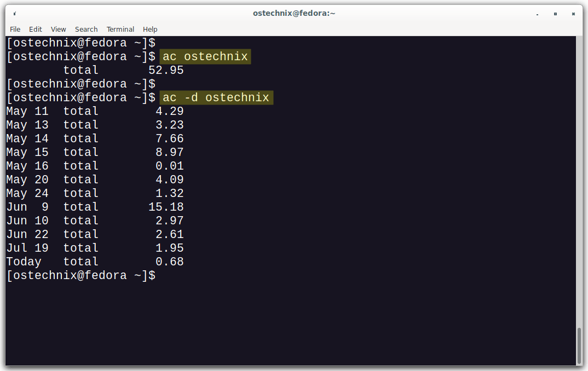This screenshot has height=371, width=588.
Task: Close the terminal window
Action: 573,13
